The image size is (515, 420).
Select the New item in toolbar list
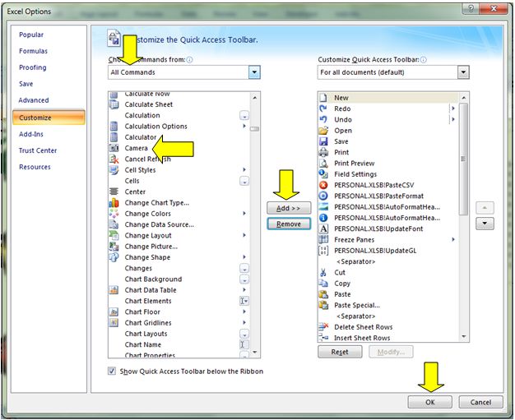click(387, 98)
